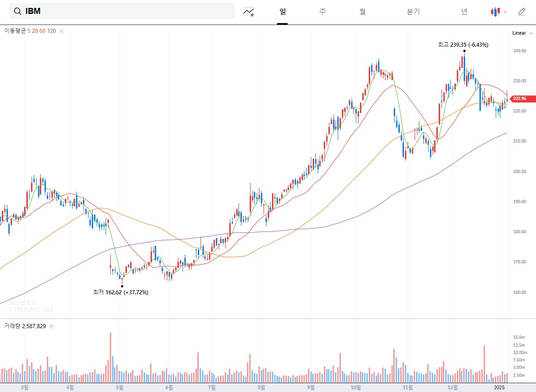The width and height of the screenshot is (536, 392).
Task: Switch to the 주 (weekly) tab
Action: 322,12
